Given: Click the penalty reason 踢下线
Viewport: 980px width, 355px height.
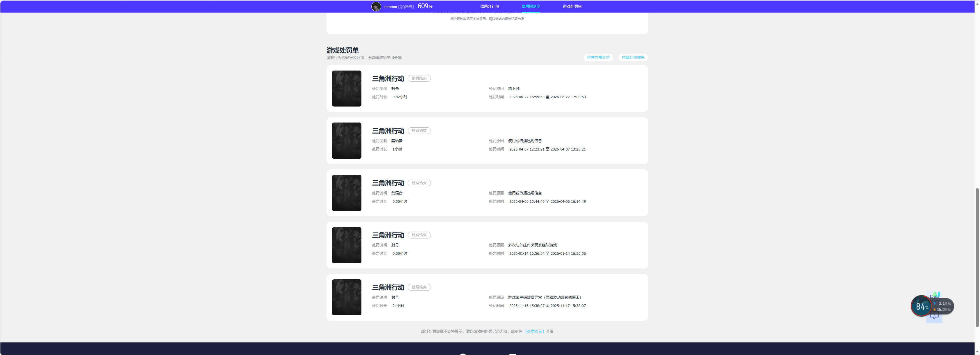Looking at the screenshot, I should pyautogui.click(x=514, y=89).
